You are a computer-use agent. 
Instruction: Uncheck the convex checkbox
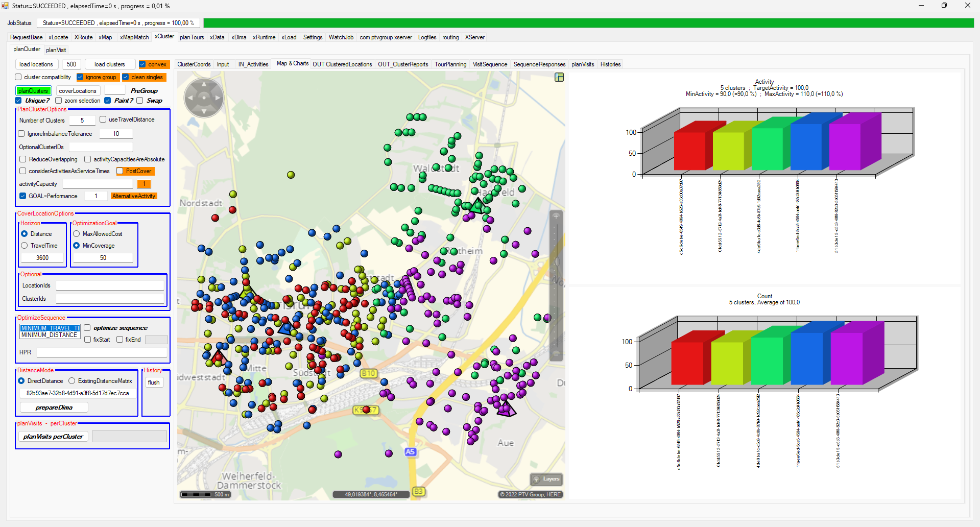[x=142, y=64]
